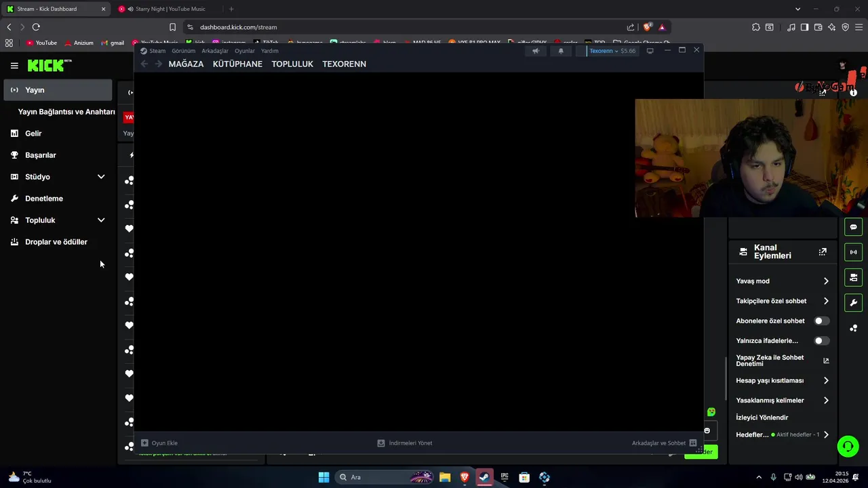868x488 pixels.
Task: Click the Steam announcements megaphone icon
Action: point(536,51)
